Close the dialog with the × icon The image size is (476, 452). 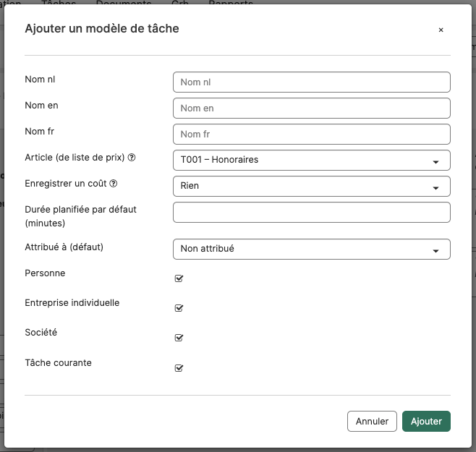[x=441, y=30]
